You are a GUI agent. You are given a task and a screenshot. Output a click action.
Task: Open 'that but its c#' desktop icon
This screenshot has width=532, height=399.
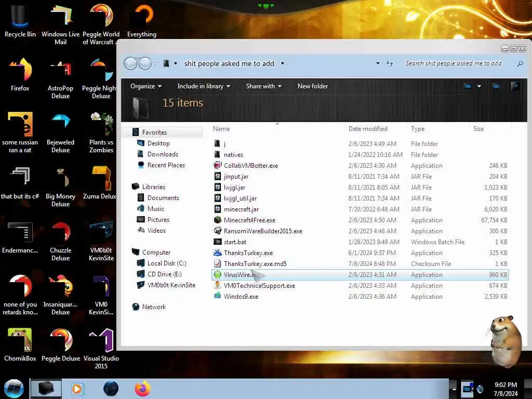[20, 182]
